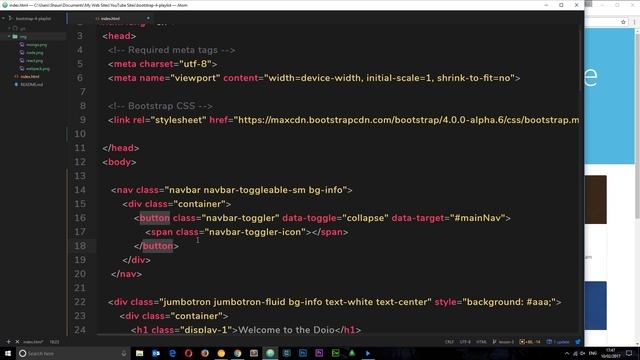This screenshot has height=360, width=640.
Task: Click the modified dot on index.html tab
Action: coord(148,18)
